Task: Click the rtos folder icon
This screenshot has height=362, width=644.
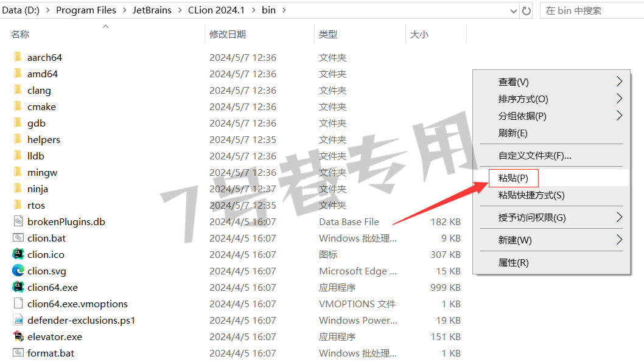Action: coord(18,205)
